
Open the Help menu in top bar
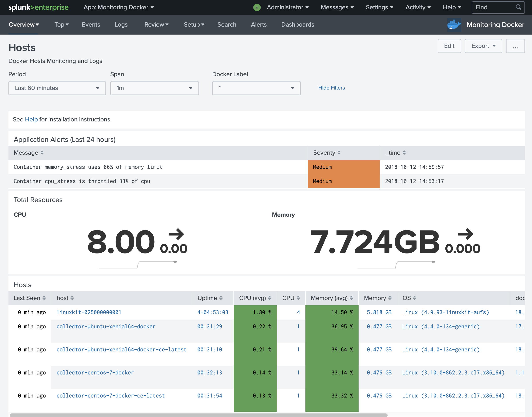tap(452, 7)
